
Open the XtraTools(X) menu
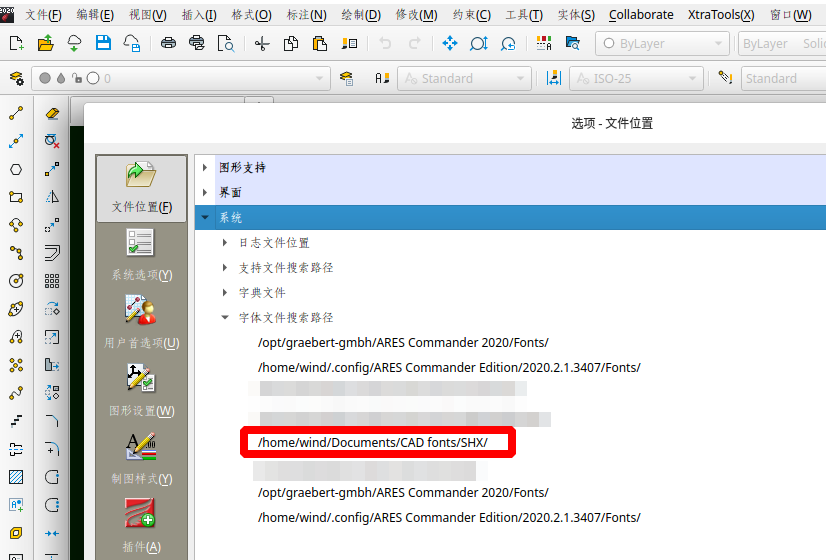[721, 15]
